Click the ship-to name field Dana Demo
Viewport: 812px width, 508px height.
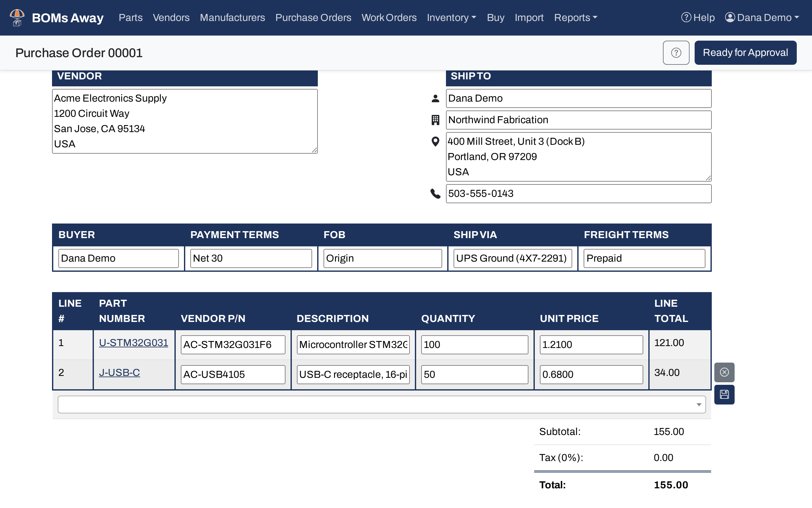point(579,98)
